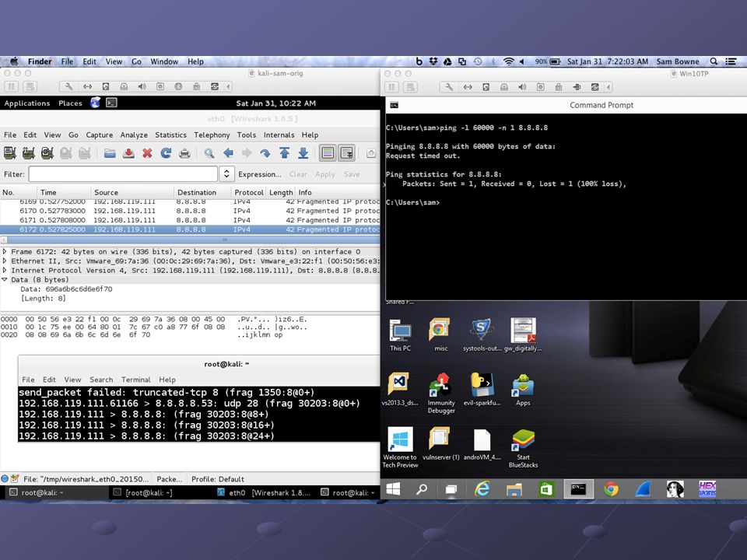Reload the capture file in Wireshark
The width and height of the screenshot is (747, 560).
click(x=166, y=153)
